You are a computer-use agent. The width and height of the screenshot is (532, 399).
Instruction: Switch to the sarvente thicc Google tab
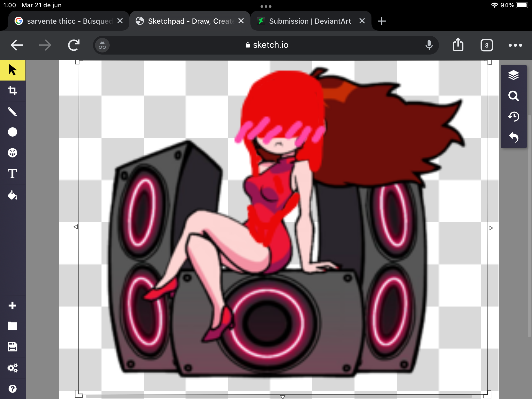point(65,21)
